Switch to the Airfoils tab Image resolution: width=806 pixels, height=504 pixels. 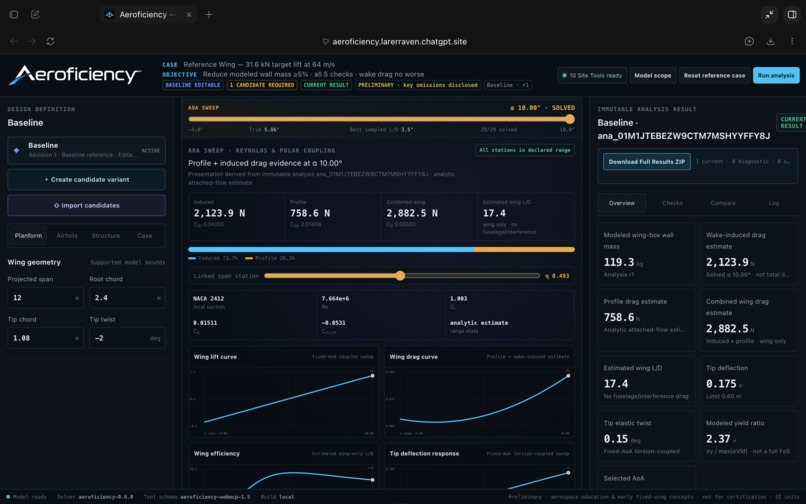coord(67,236)
